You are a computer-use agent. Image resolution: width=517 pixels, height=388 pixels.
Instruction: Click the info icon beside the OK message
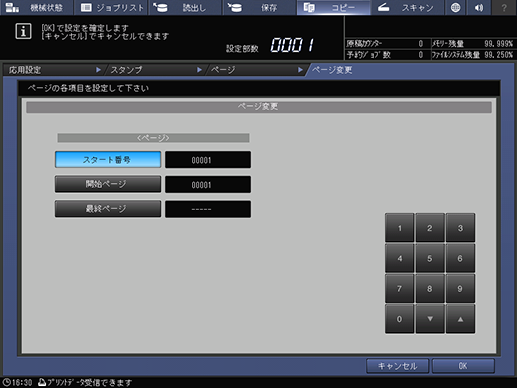click(23, 31)
